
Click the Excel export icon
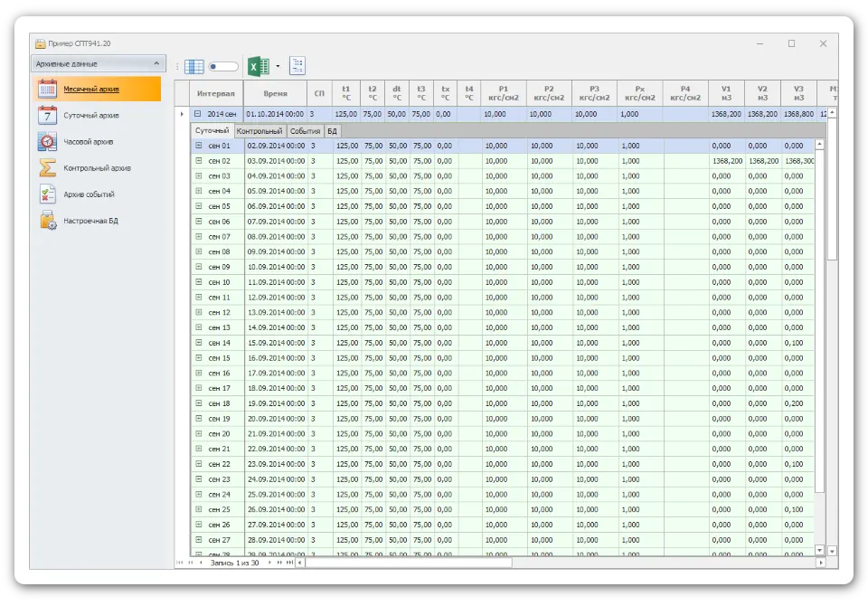[257, 66]
